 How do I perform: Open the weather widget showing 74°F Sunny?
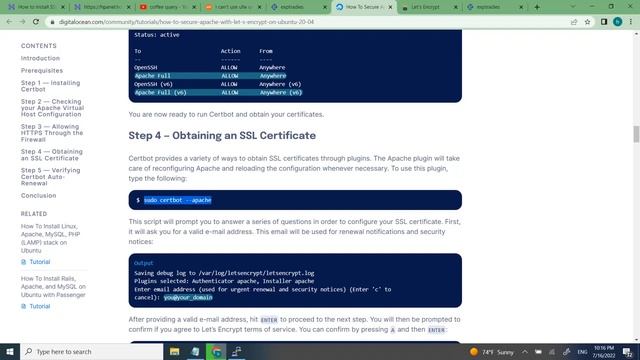(492, 352)
